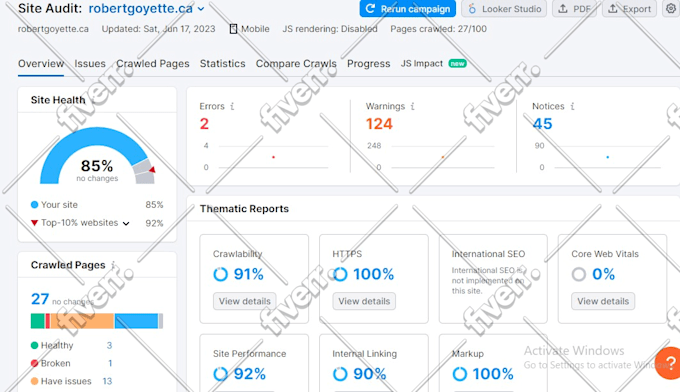This screenshot has height=392, width=680.
Task: Open the International SEO card
Action: 493,279
